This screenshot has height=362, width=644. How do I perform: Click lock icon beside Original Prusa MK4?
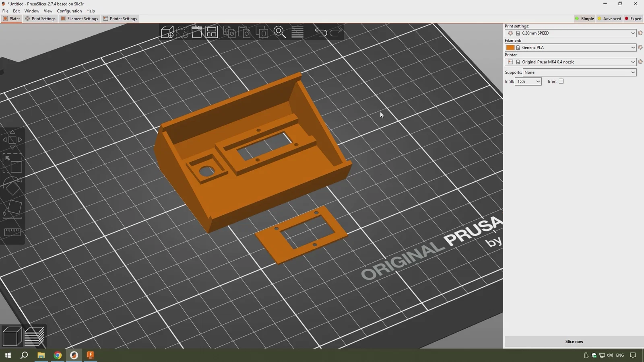[x=518, y=62]
